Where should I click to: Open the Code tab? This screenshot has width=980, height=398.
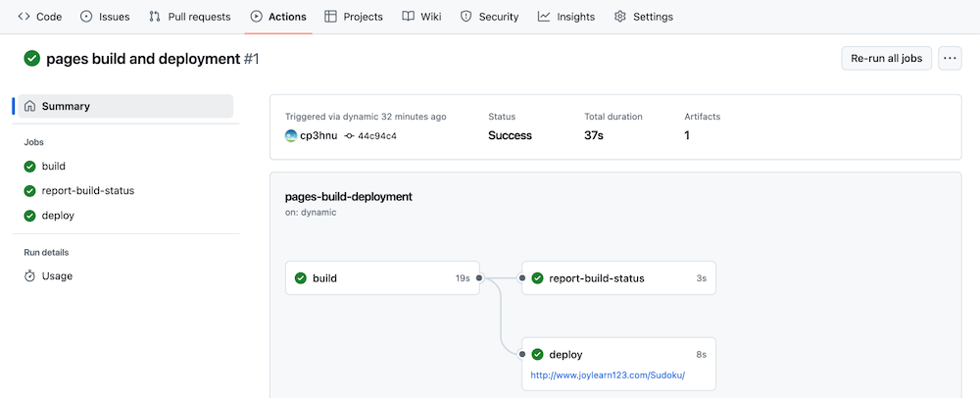[39, 17]
